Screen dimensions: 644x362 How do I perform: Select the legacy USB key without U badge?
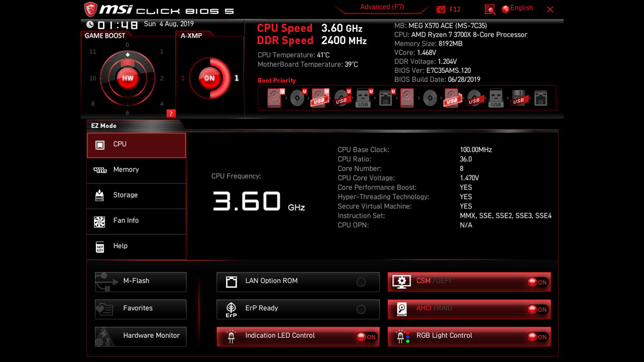pos(496,98)
